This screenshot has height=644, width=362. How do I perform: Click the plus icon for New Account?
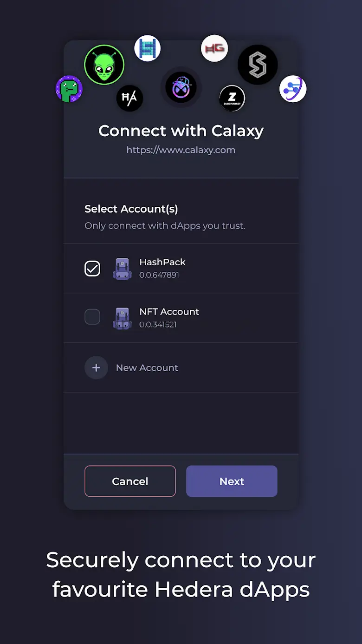tap(96, 368)
